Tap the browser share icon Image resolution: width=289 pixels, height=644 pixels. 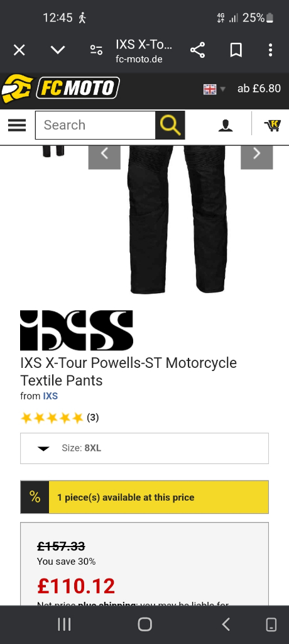point(197,50)
